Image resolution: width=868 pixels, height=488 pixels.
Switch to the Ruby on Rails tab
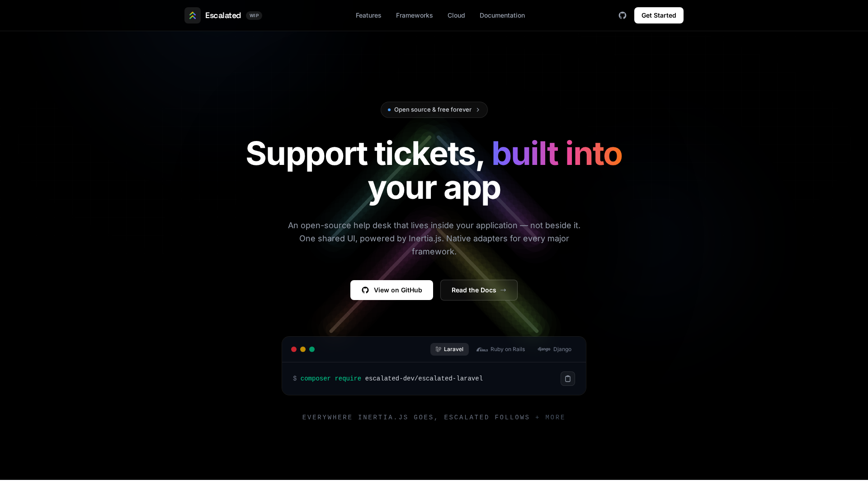click(501, 349)
